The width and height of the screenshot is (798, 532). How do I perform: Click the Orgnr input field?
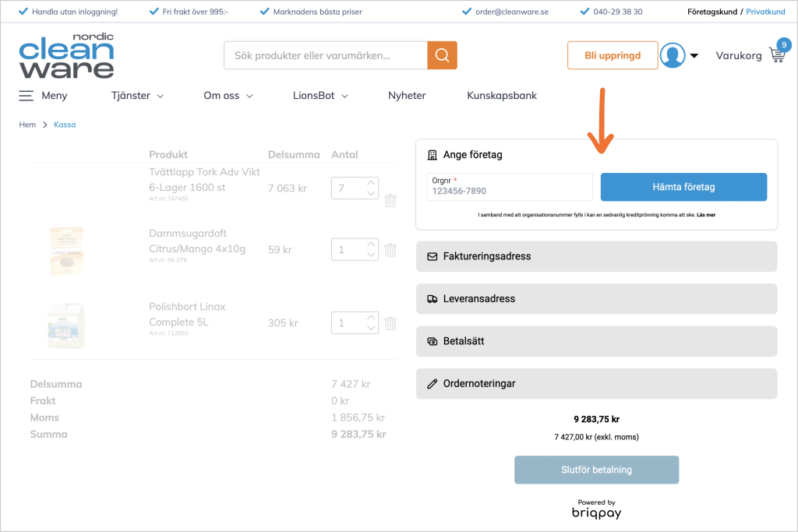(510, 187)
